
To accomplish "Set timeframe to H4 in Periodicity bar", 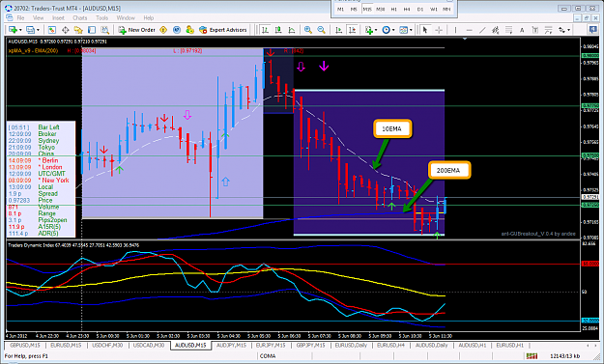I will click(x=407, y=9).
